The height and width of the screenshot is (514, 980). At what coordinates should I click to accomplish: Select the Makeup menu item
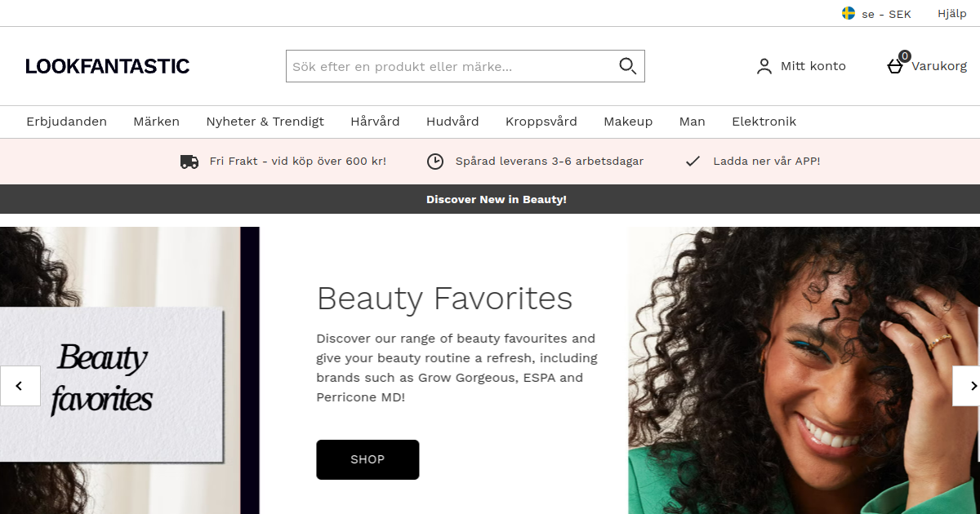tap(628, 122)
